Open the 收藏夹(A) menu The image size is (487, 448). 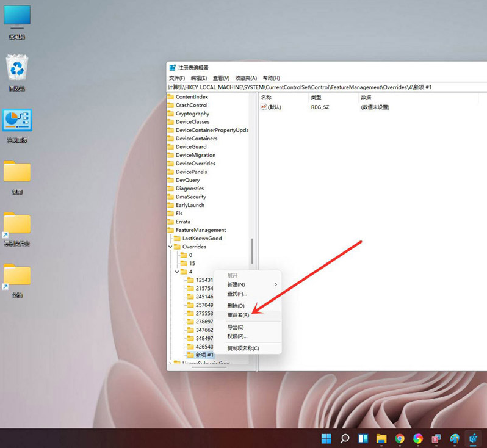point(246,78)
